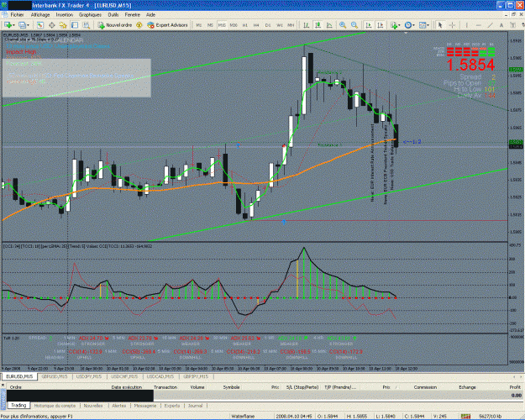This screenshot has width=525, height=420.
Task: Open the new chart icon
Action: [x=8, y=25]
